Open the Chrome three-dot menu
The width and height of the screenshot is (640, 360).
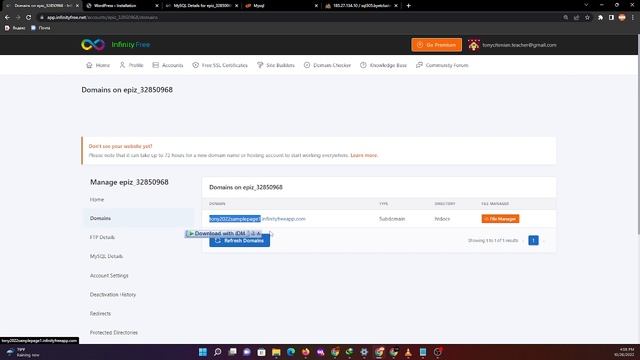coord(633,18)
